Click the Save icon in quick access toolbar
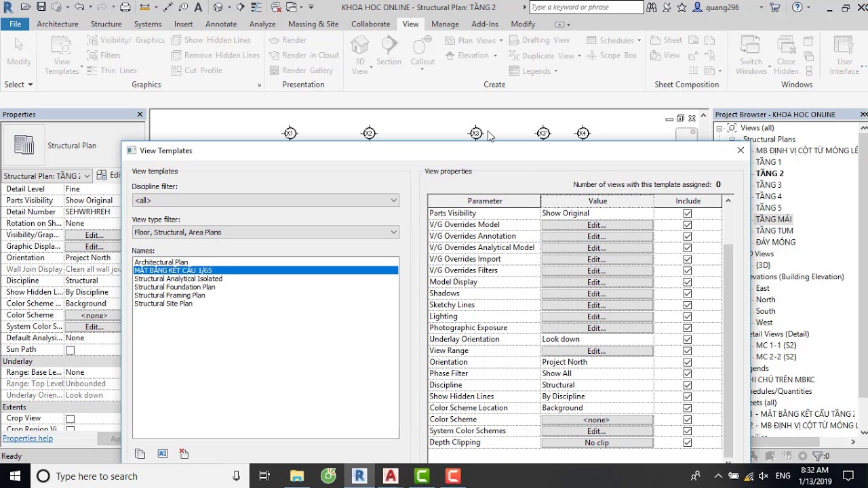Image resolution: width=868 pixels, height=488 pixels. [x=41, y=7]
